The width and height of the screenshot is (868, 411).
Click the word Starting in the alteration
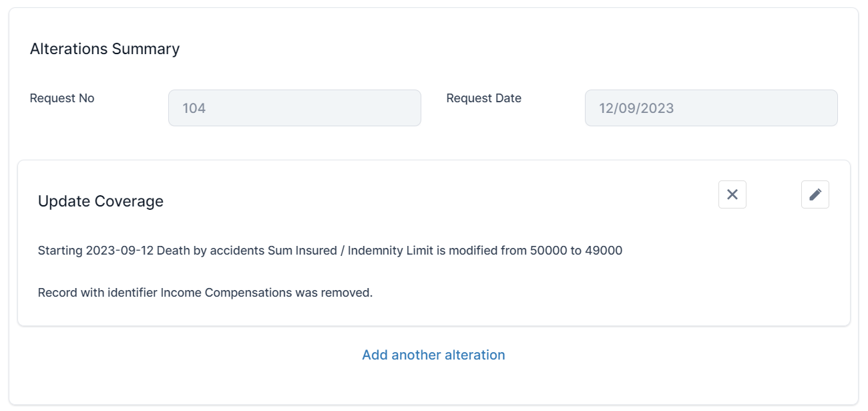60,251
